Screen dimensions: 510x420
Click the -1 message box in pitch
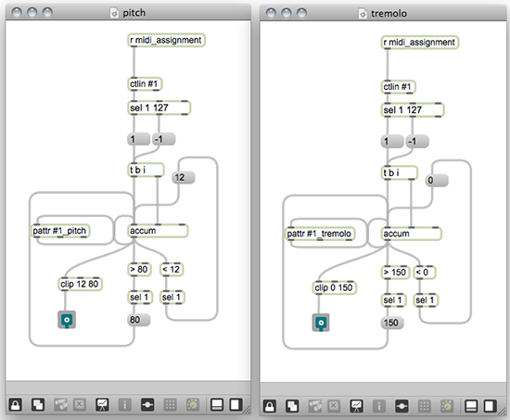164,139
